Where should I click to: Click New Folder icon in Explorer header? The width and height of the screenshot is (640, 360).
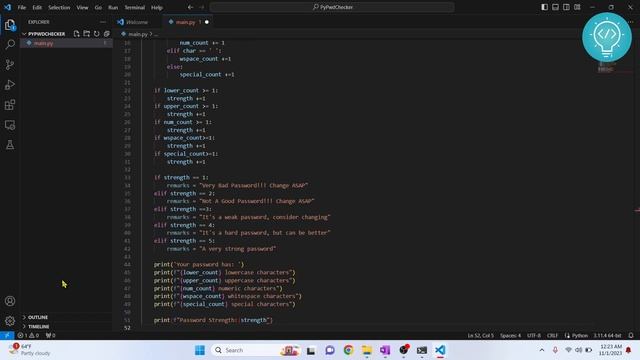pos(87,34)
